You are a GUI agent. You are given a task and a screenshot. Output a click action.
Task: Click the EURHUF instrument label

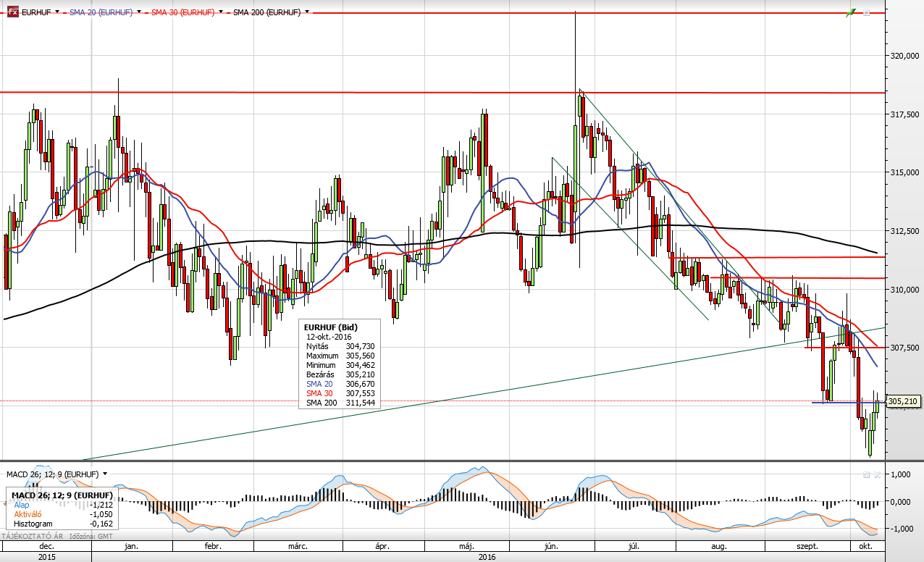tap(36, 12)
